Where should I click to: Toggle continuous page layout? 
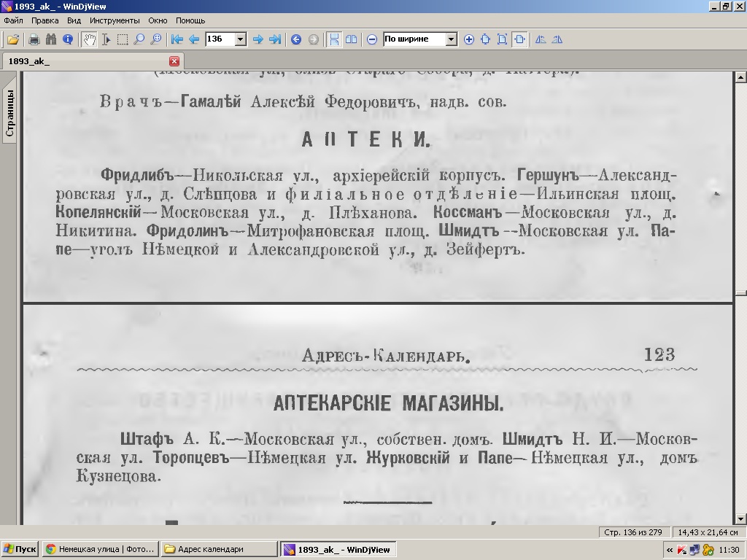pyautogui.click(x=334, y=39)
